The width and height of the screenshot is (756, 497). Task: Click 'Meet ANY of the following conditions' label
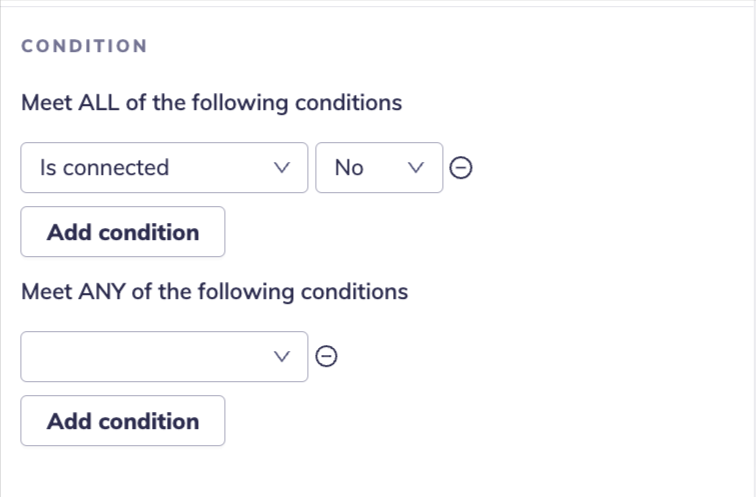[x=214, y=292]
